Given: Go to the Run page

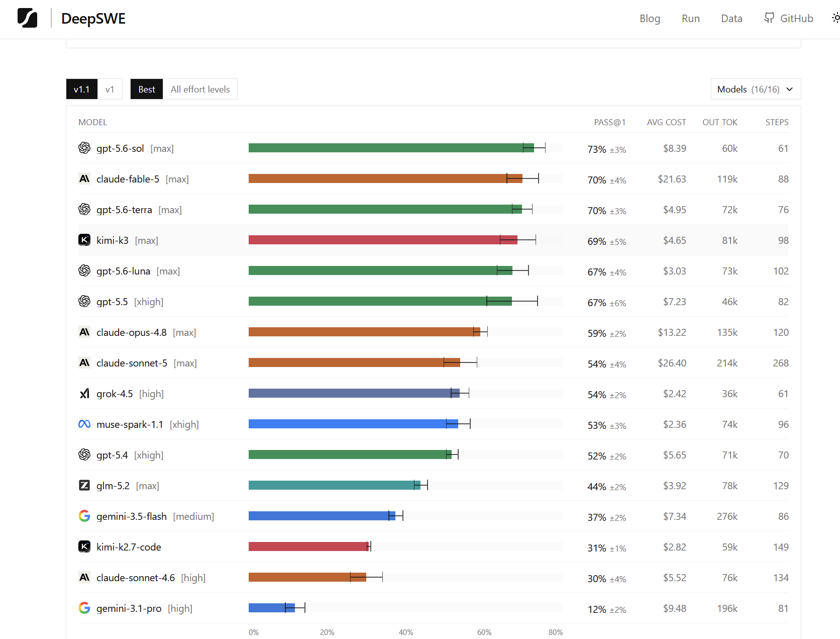Looking at the screenshot, I should (x=691, y=19).
